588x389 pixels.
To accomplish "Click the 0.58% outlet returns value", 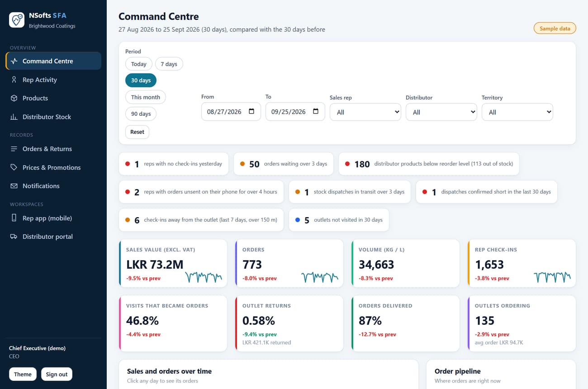I will 259,321.
